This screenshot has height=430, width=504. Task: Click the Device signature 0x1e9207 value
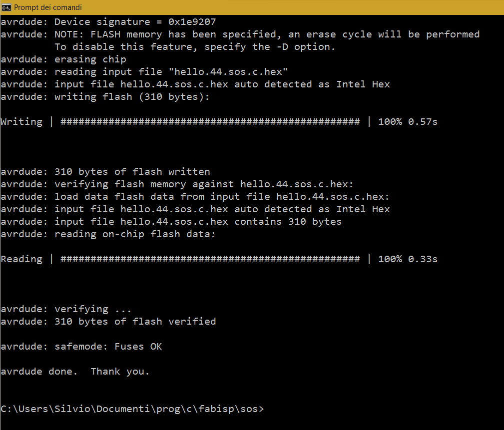tap(192, 22)
